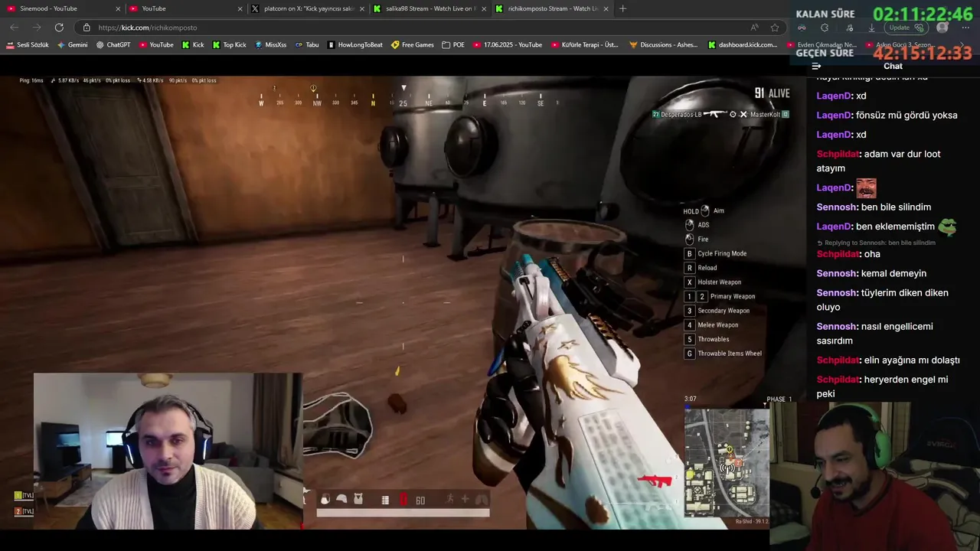Open LaqenD's profile on fönsüz message
This screenshot has width=980, height=551.
click(x=834, y=116)
